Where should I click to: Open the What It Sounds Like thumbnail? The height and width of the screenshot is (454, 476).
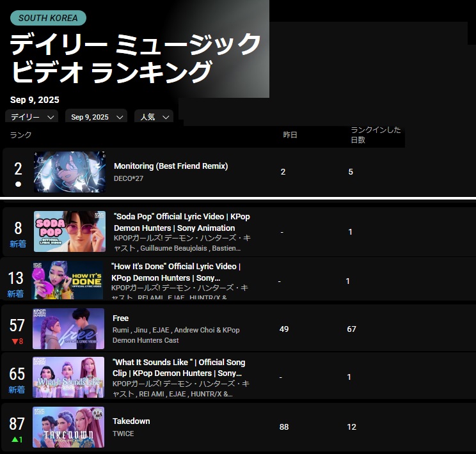point(68,377)
